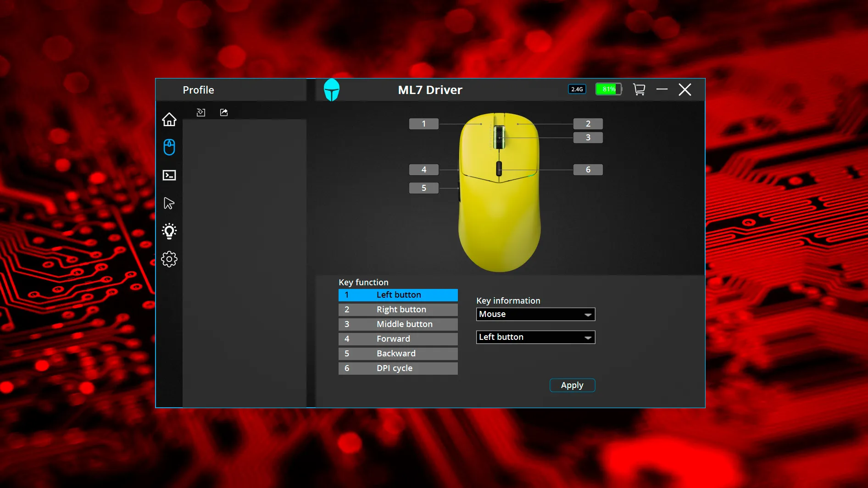Select the Backward key function row
Viewport: 868px width, 488px height.
coord(398,354)
